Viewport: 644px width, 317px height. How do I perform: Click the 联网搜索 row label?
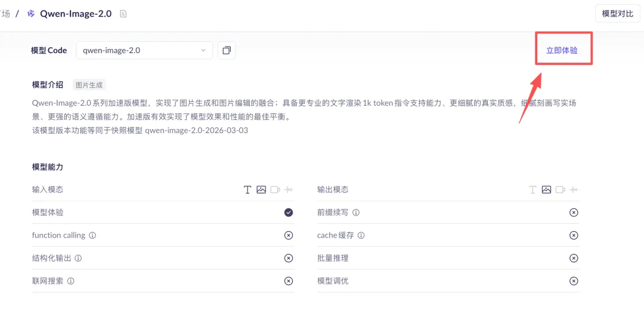click(x=48, y=281)
